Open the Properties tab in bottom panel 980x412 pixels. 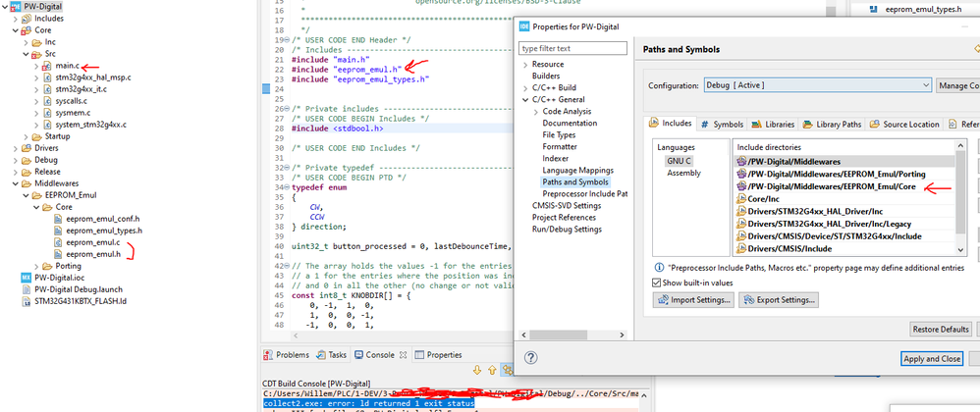438,354
